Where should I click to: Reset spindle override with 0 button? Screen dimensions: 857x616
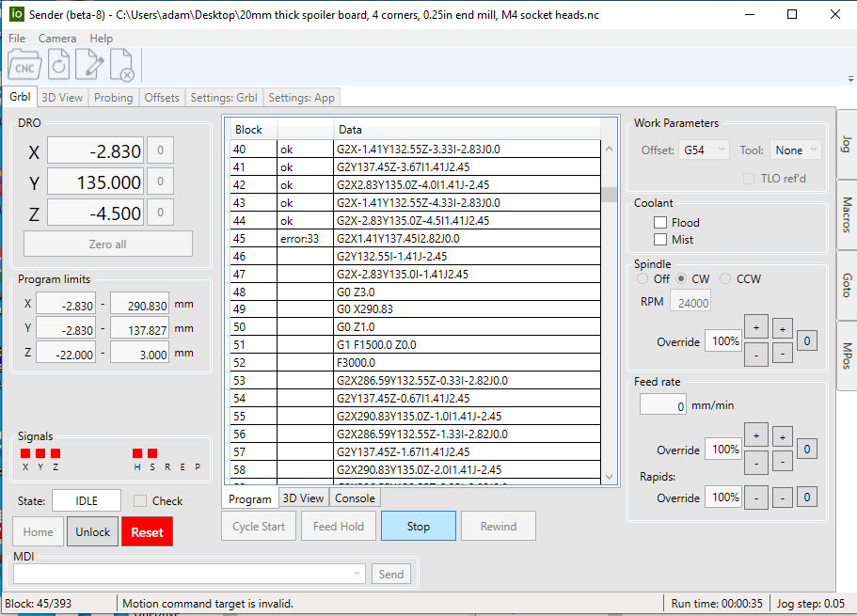806,340
